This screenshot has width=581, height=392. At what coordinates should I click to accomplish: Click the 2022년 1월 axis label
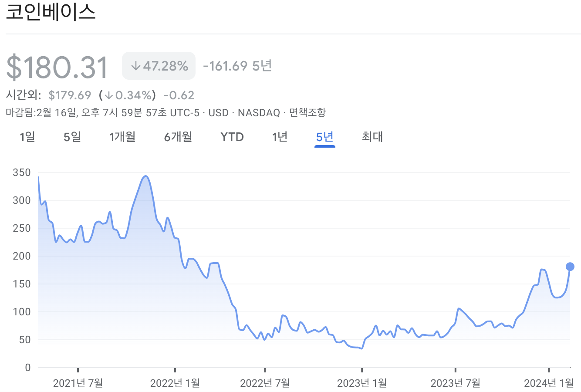point(175,383)
